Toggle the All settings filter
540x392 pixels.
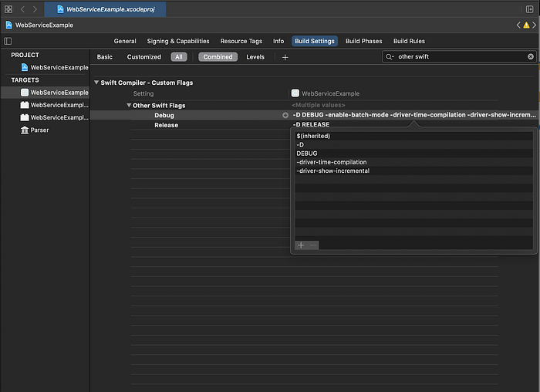coord(179,57)
